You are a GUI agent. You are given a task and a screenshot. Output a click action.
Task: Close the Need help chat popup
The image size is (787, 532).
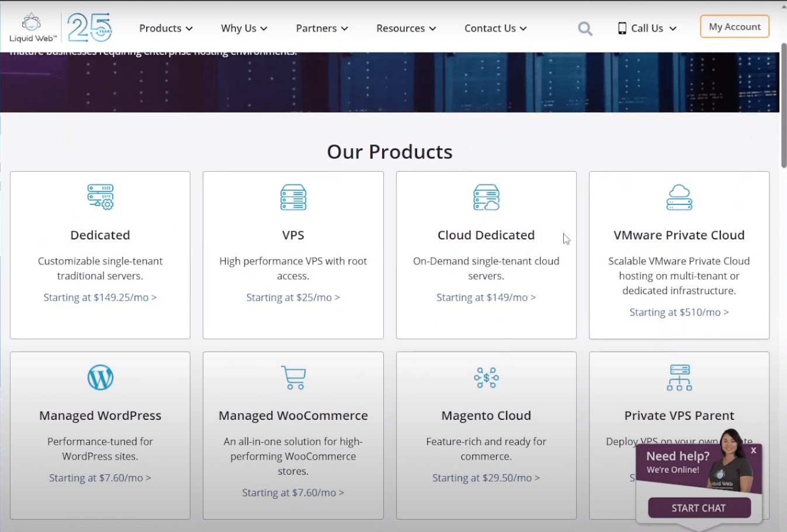[x=754, y=450]
